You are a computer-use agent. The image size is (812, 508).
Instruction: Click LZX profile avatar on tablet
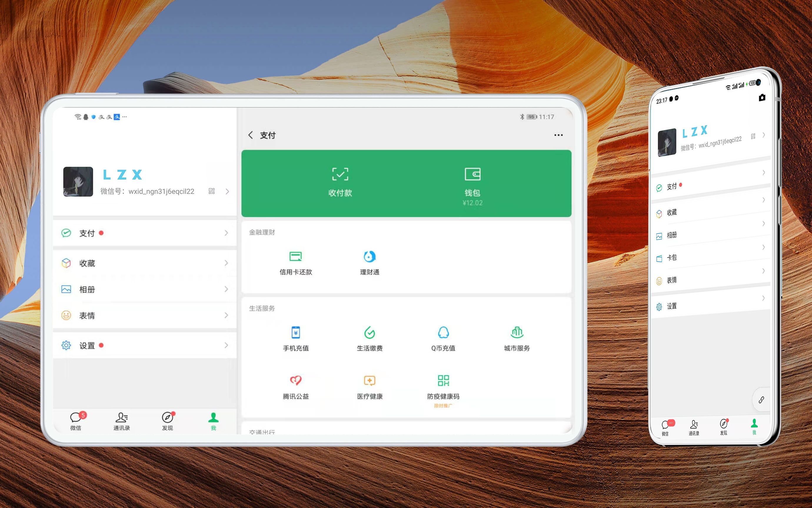tap(78, 181)
